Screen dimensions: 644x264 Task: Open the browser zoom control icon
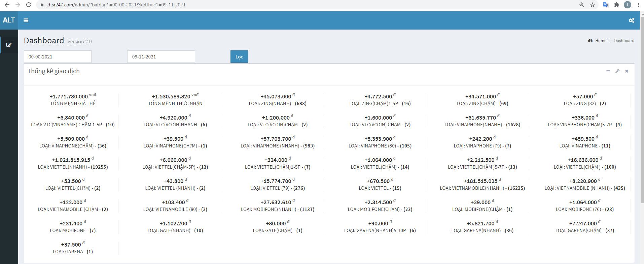click(x=582, y=5)
